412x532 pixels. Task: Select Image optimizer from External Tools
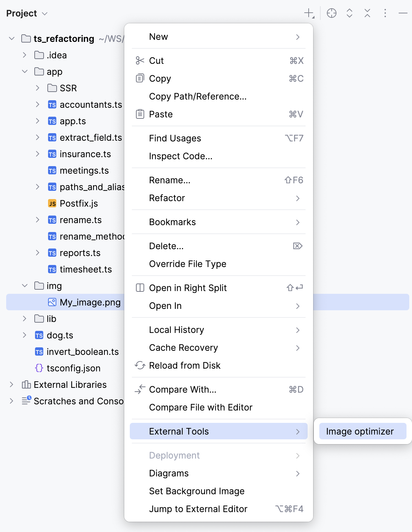[x=360, y=431]
